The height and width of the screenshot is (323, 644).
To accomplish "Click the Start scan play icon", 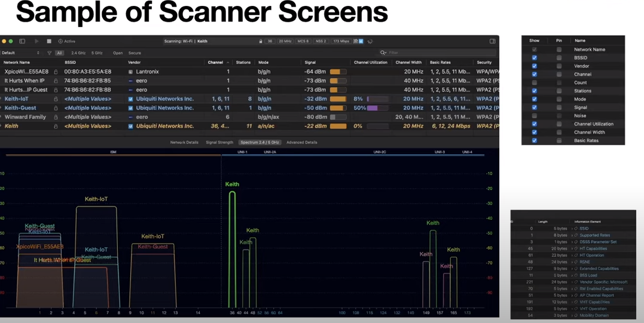I will point(36,41).
